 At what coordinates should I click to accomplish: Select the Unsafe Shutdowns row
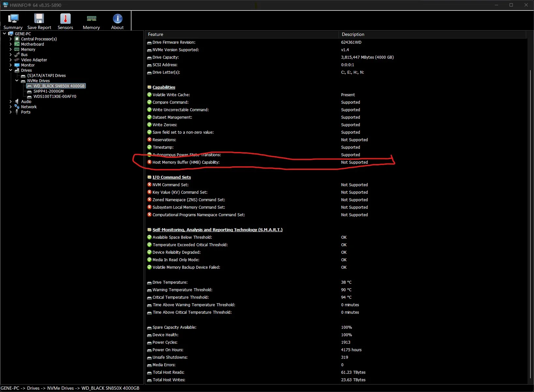click(x=336, y=357)
